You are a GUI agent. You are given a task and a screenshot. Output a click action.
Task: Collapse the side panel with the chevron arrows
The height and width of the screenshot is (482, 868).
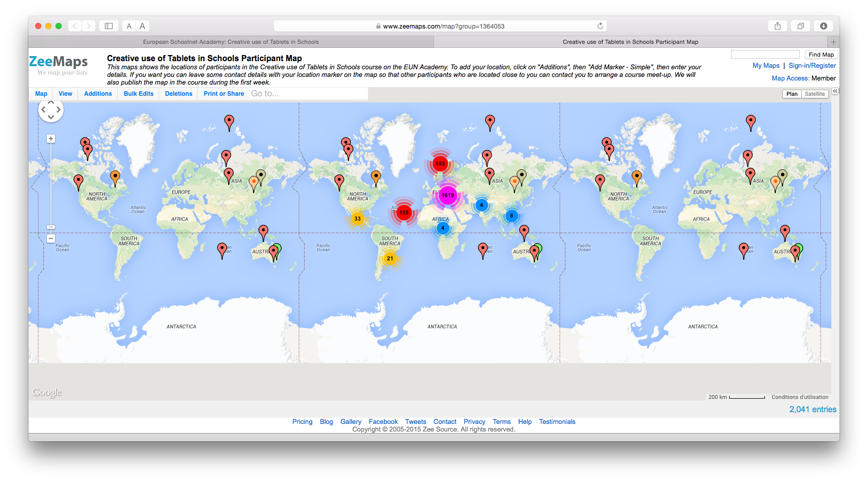(x=835, y=91)
